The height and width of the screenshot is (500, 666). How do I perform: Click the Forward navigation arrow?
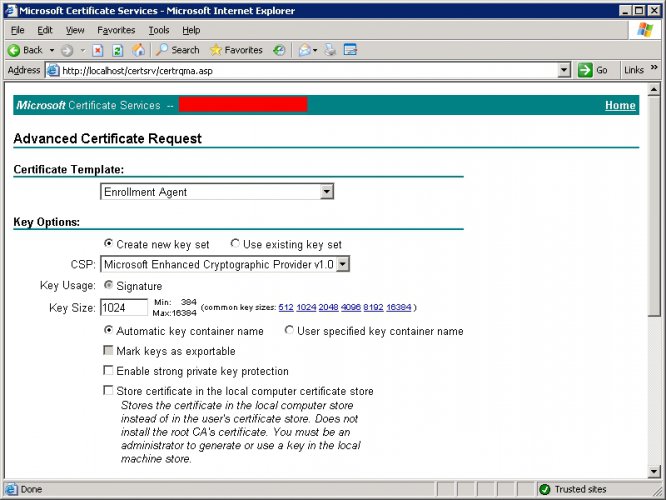pos(67,51)
